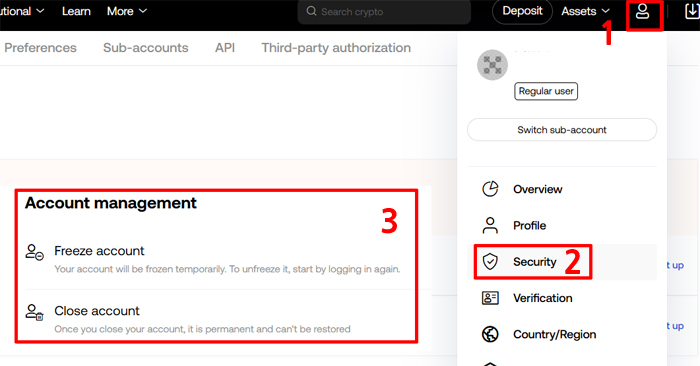Switch to the Sub-accounts tab
The width and height of the screenshot is (700, 366).
[x=146, y=48]
